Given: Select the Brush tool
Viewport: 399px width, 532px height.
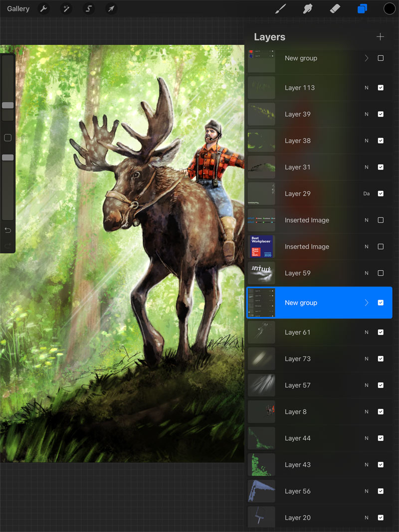Looking at the screenshot, I should point(280,8).
